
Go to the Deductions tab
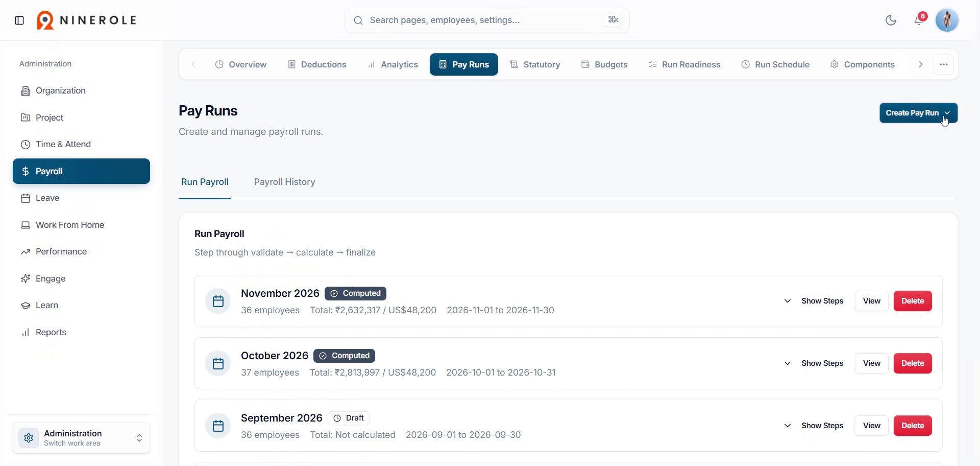(x=317, y=64)
